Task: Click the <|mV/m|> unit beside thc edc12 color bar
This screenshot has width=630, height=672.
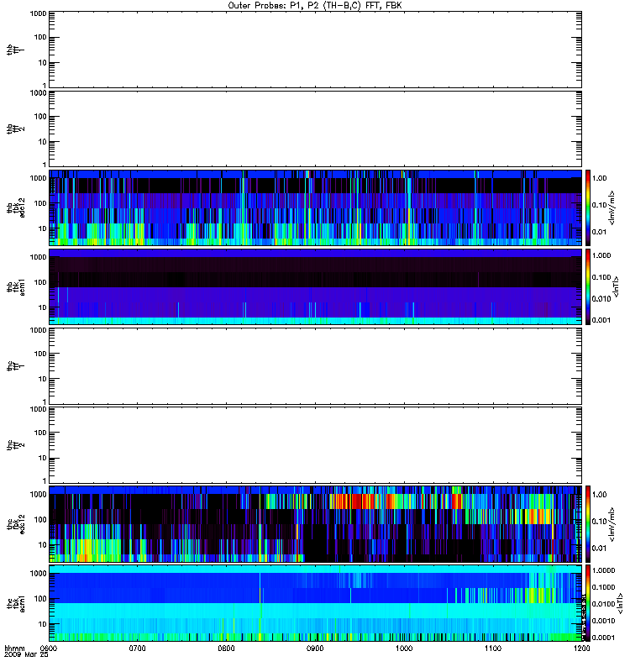Action: coord(612,523)
